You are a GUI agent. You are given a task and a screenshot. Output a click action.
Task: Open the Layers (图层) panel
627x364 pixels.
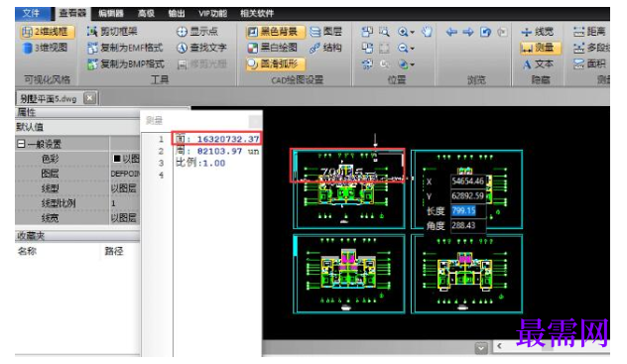(x=325, y=31)
